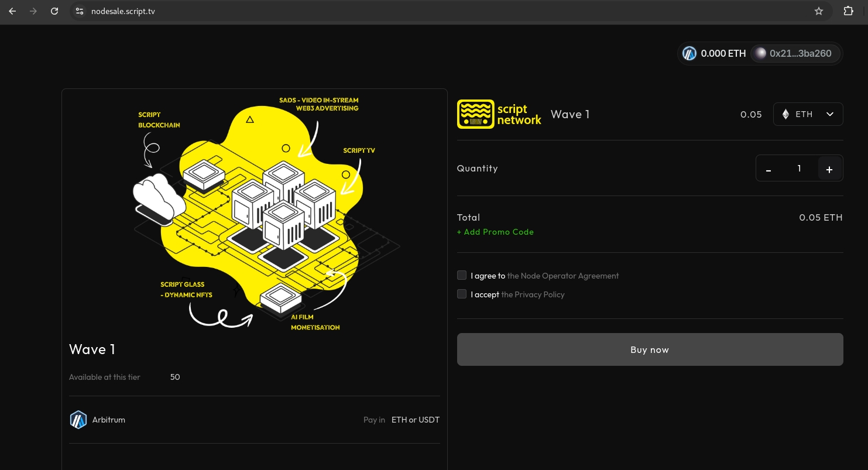Open the Privacy Policy link
868x470 pixels.
(x=533, y=294)
